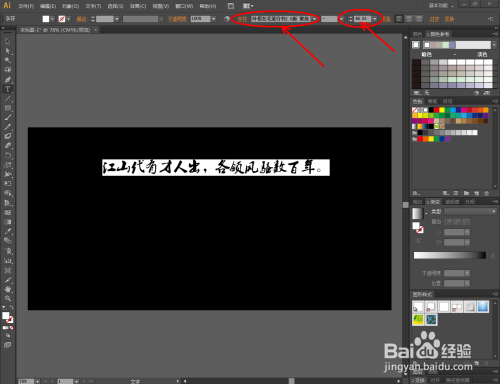This screenshot has height=384, width=500.
Task: Click the 描边 stroke link in control bar
Action: 81,19
